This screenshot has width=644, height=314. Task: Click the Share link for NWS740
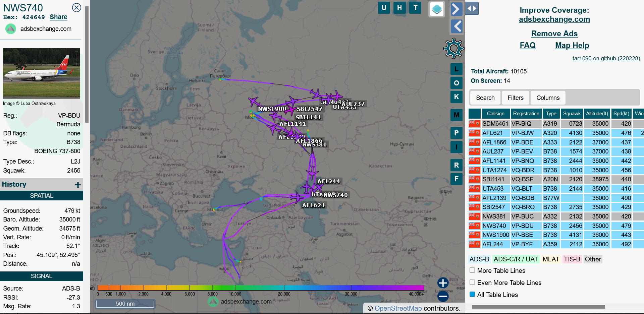[58, 17]
